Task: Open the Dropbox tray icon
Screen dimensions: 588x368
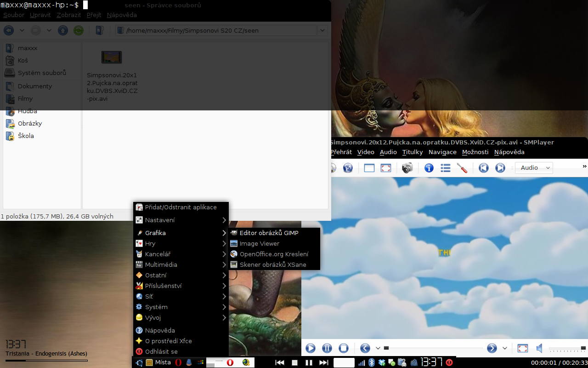Action: 381,362
